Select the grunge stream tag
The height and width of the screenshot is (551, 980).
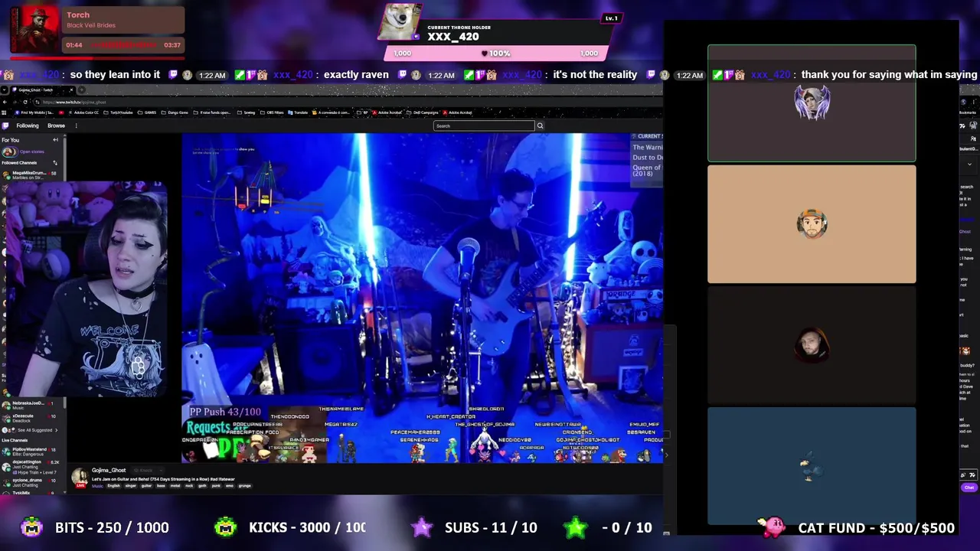(245, 486)
